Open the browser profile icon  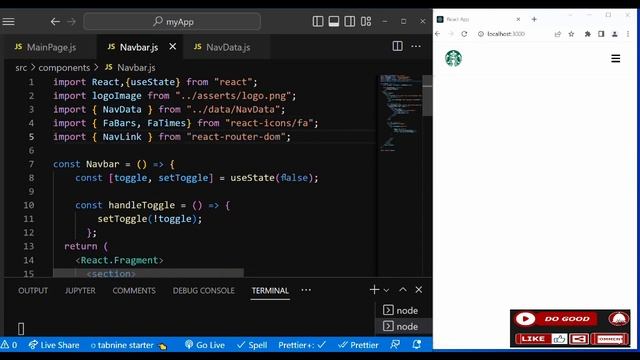click(x=615, y=34)
